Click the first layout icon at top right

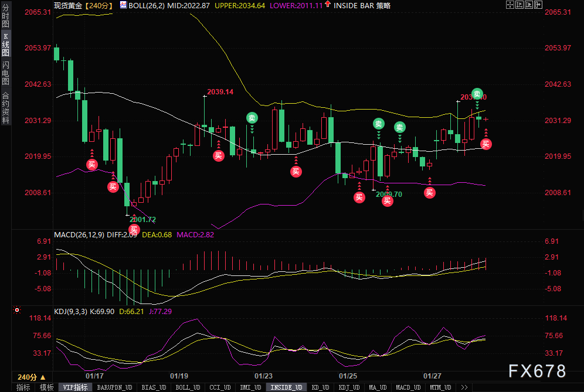point(510,5)
